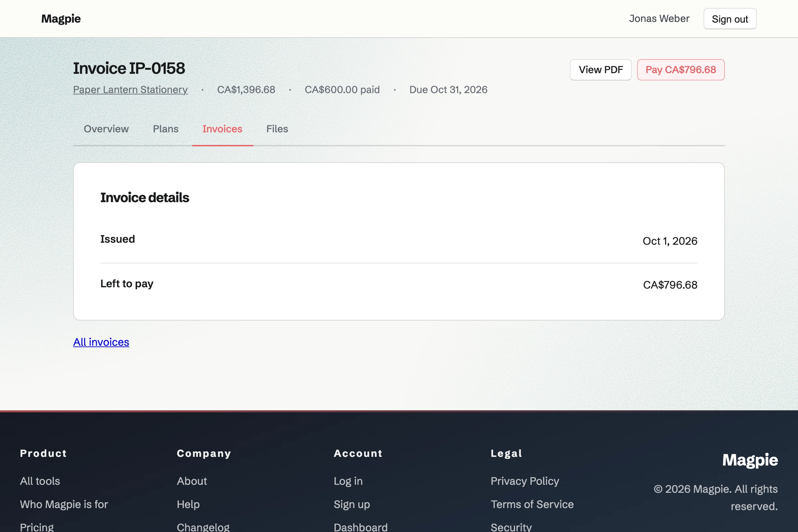Click the Invoice details heading
This screenshot has width=798, height=532.
145,198
